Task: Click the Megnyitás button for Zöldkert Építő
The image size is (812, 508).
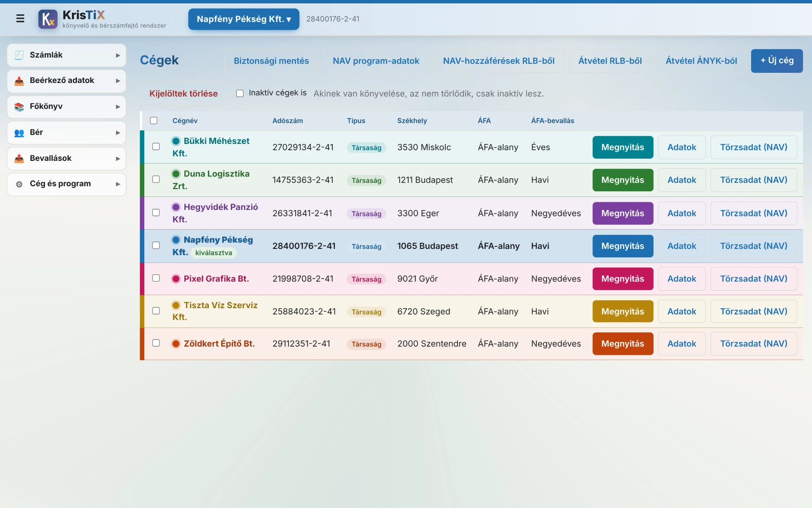Action: coord(623,344)
